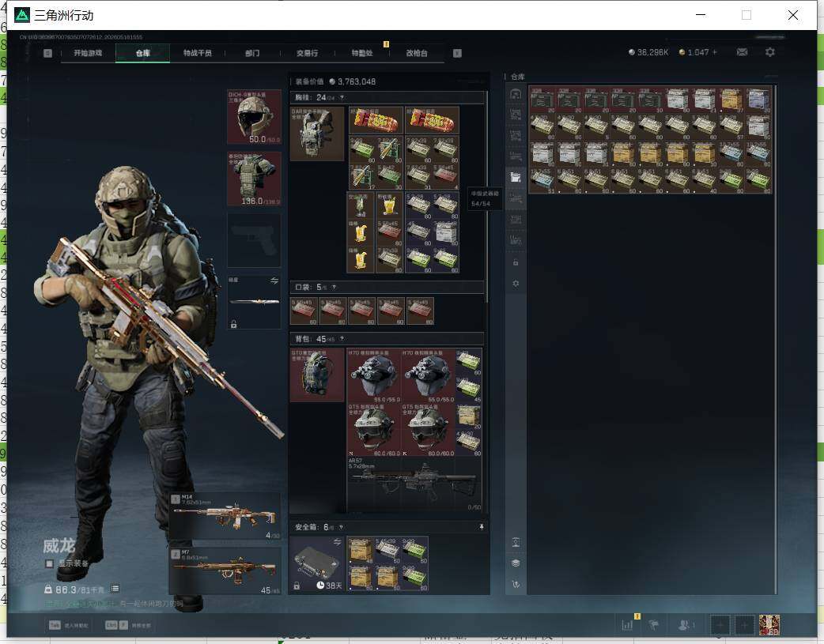Click the help icon beside 安全箱 6

(x=341, y=527)
